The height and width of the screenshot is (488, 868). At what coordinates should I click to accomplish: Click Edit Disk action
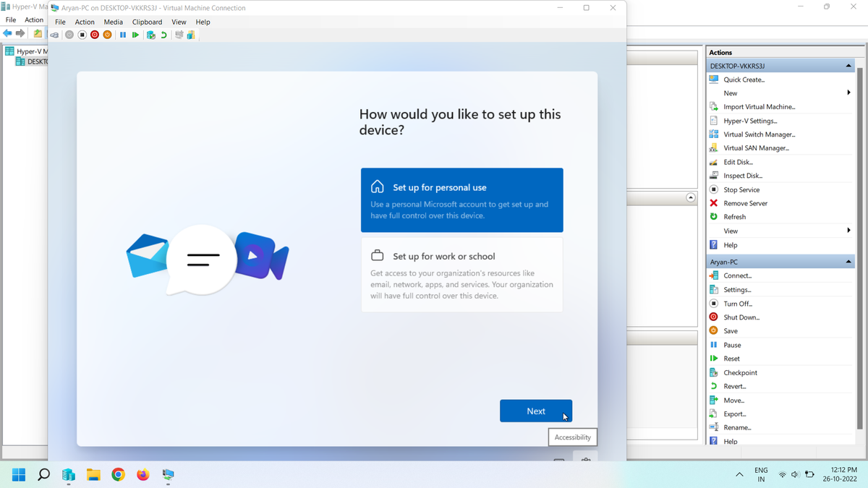pos(738,162)
